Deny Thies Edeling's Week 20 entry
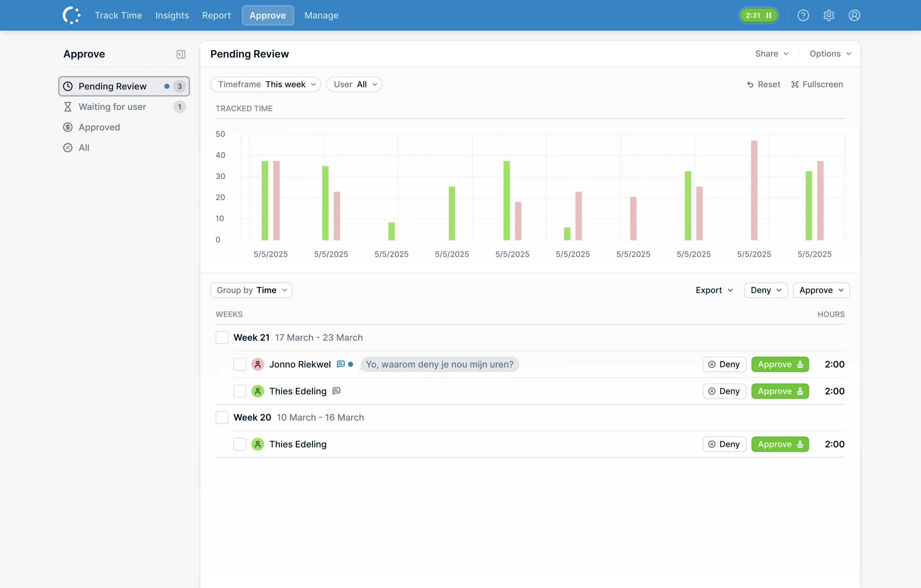Viewport: 921px width, 588px height. [724, 444]
